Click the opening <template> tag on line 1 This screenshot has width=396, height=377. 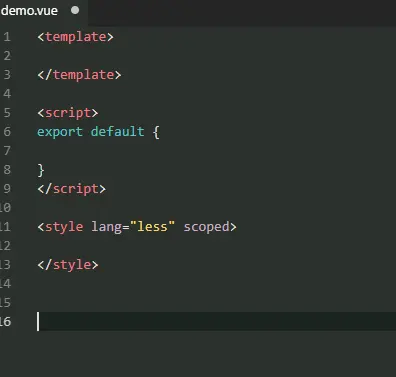coord(75,37)
